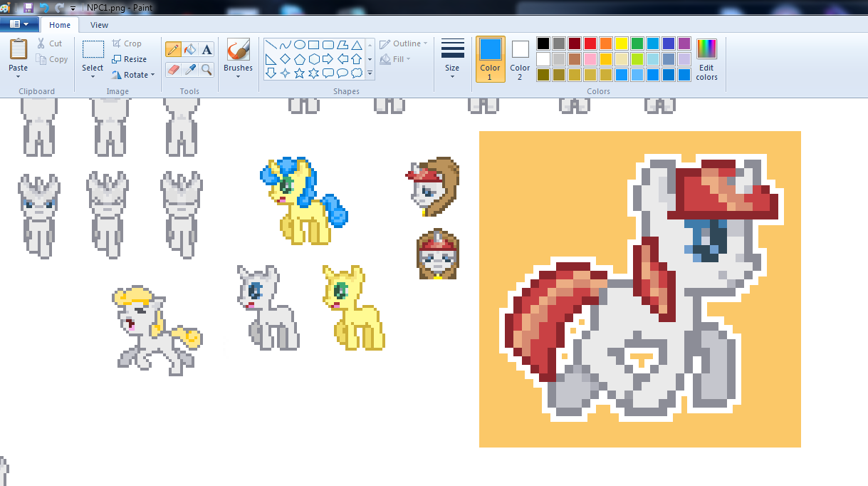Select the Text tool

(206, 49)
